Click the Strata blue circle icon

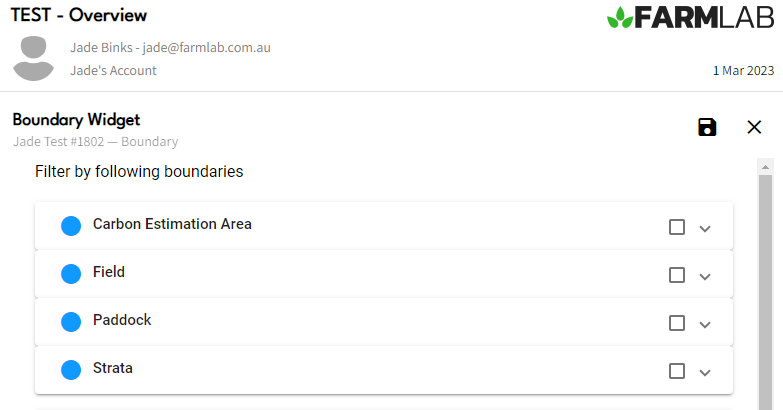(x=71, y=370)
